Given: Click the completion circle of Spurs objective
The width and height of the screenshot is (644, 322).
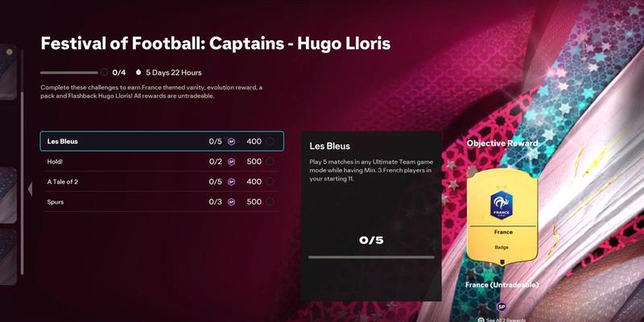Looking at the screenshot, I should tap(270, 202).
